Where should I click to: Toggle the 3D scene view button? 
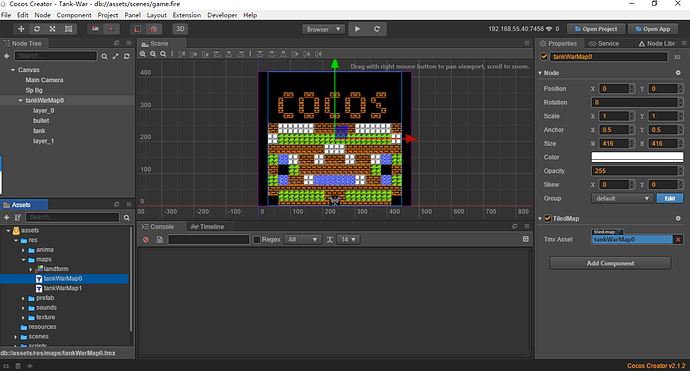click(180, 29)
